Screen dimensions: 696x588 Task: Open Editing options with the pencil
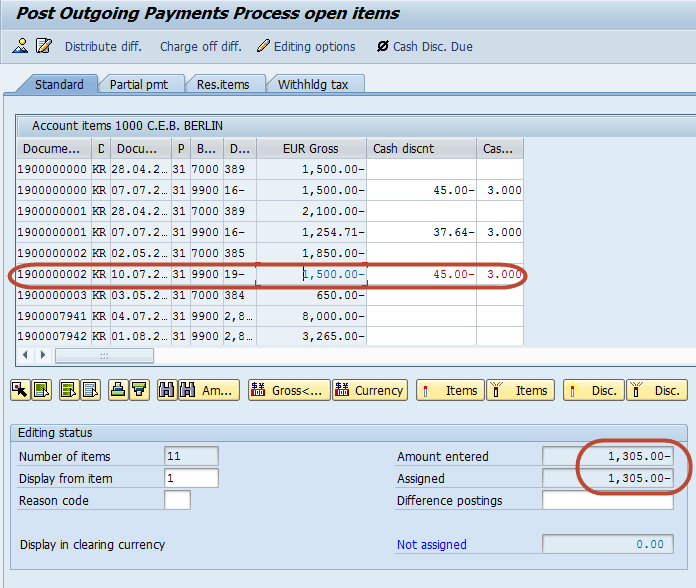click(x=306, y=46)
